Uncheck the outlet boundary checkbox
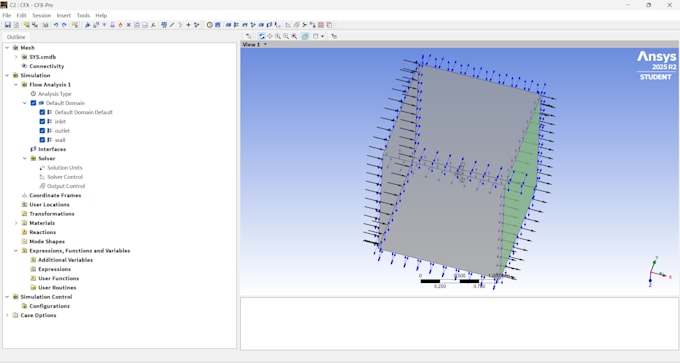680x363 pixels. click(42, 131)
